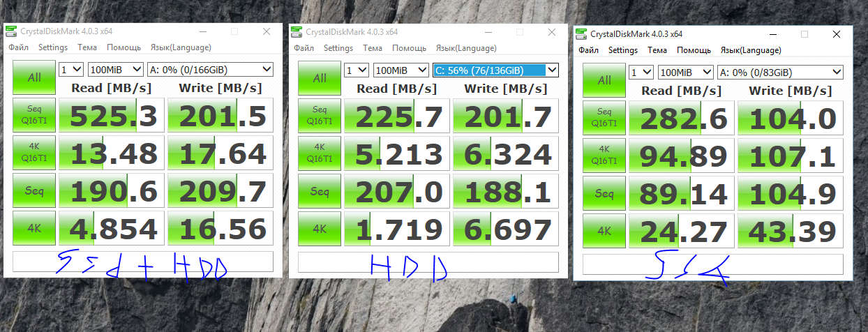
Task: Open 100MiB size dropdown in 83GiB window
Action: tap(685, 72)
